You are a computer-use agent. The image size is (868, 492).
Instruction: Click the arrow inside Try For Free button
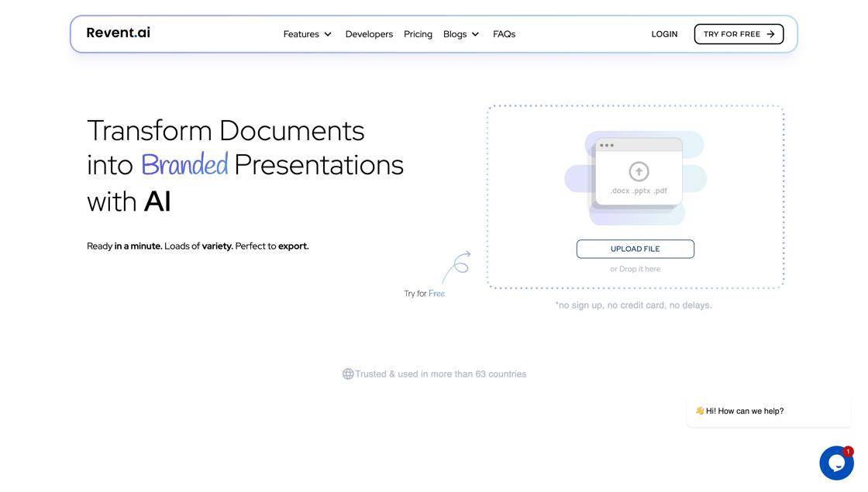tap(770, 34)
